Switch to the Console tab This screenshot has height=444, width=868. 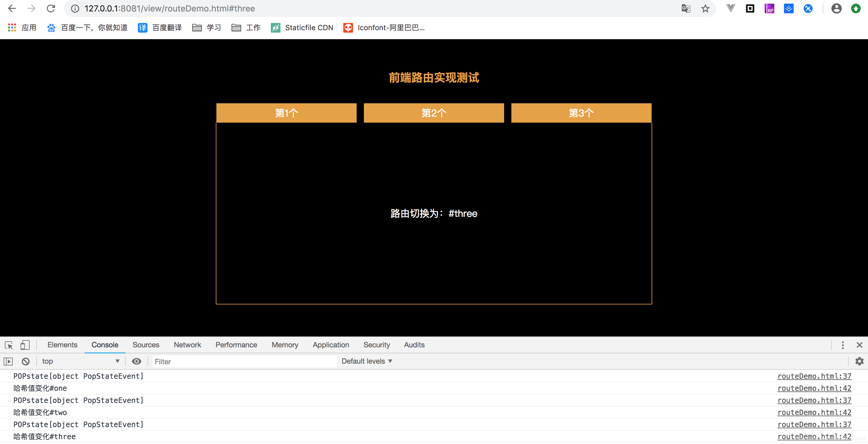click(105, 345)
